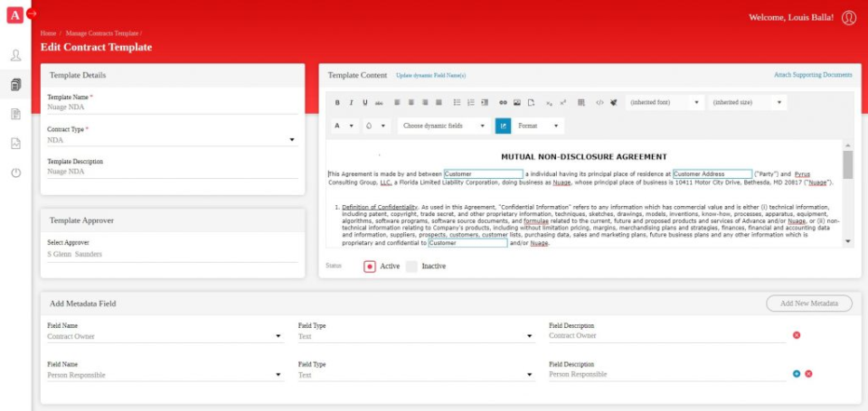Select the Inactive status radio button
Viewport: 868px width, 411px height.
[x=411, y=266]
